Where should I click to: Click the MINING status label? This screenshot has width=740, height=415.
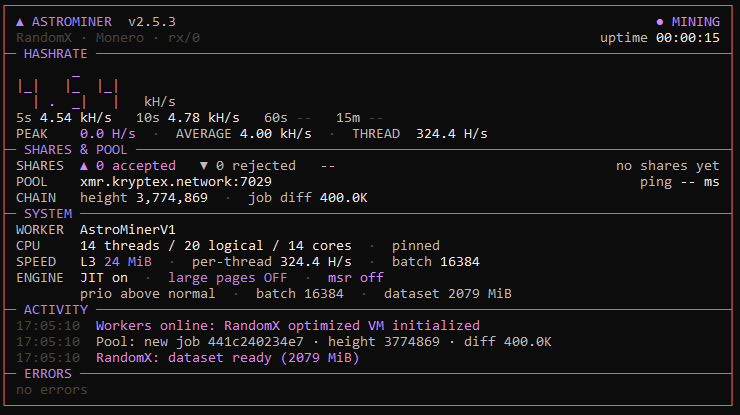(x=696, y=22)
